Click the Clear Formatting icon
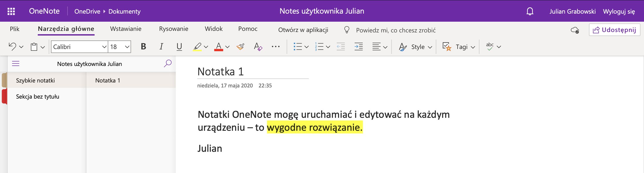The width and height of the screenshot is (644, 173). [258, 47]
